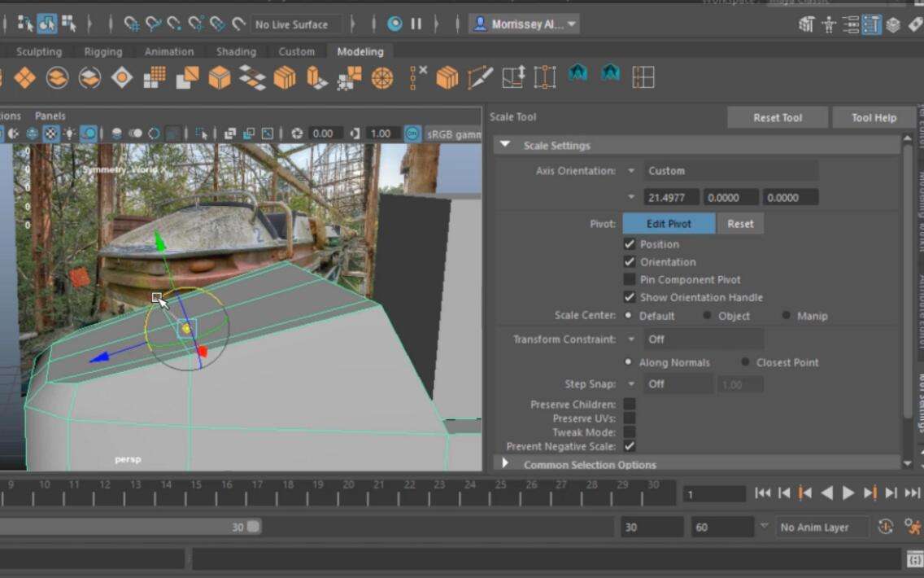This screenshot has height=578, width=924.
Task: Click the vertical points with X shelf icon
Action: click(x=417, y=77)
